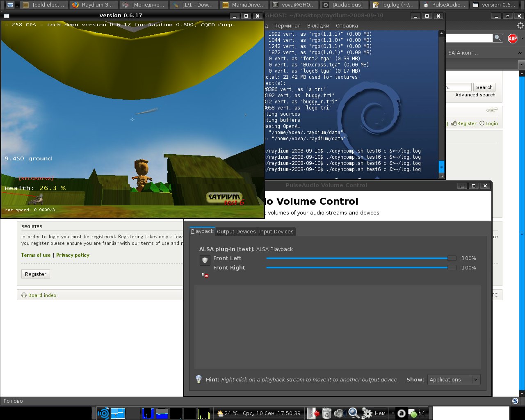
Task: Switch to the Playback tab
Action: pos(202,231)
